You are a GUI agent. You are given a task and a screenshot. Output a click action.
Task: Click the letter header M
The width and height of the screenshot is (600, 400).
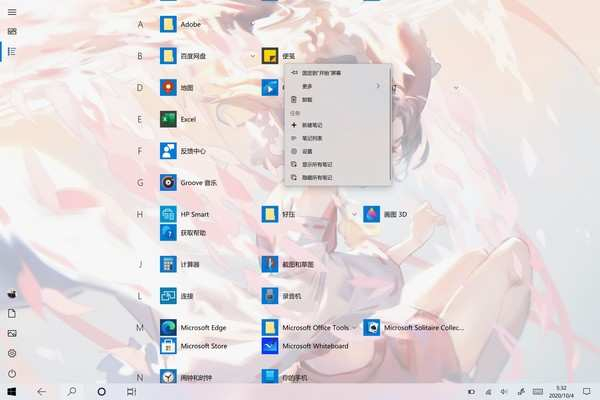[x=140, y=328]
